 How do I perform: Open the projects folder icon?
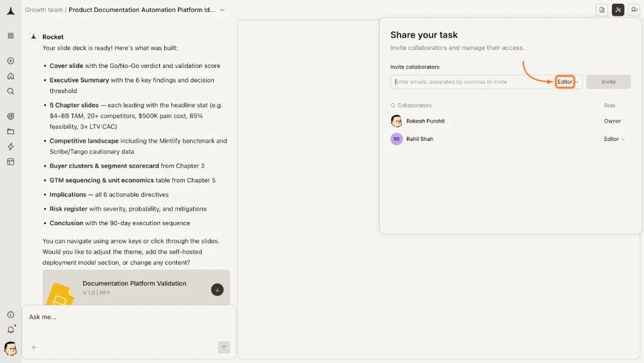(10, 131)
